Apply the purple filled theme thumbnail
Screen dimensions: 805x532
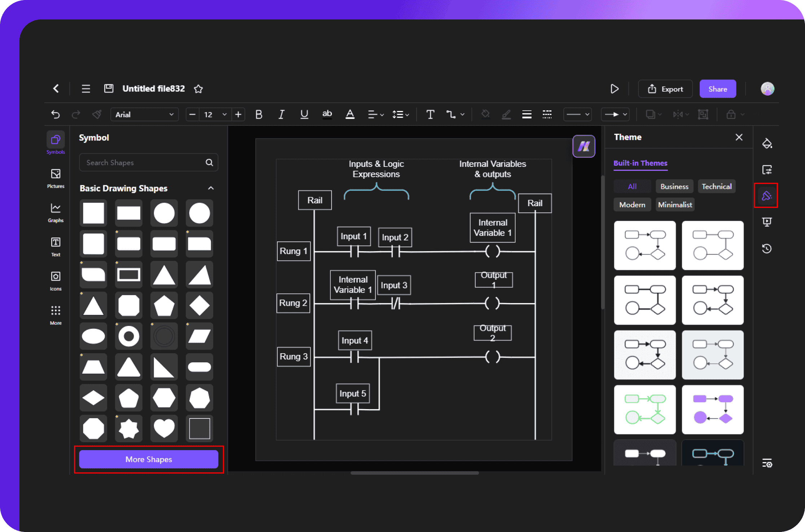click(x=712, y=409)
